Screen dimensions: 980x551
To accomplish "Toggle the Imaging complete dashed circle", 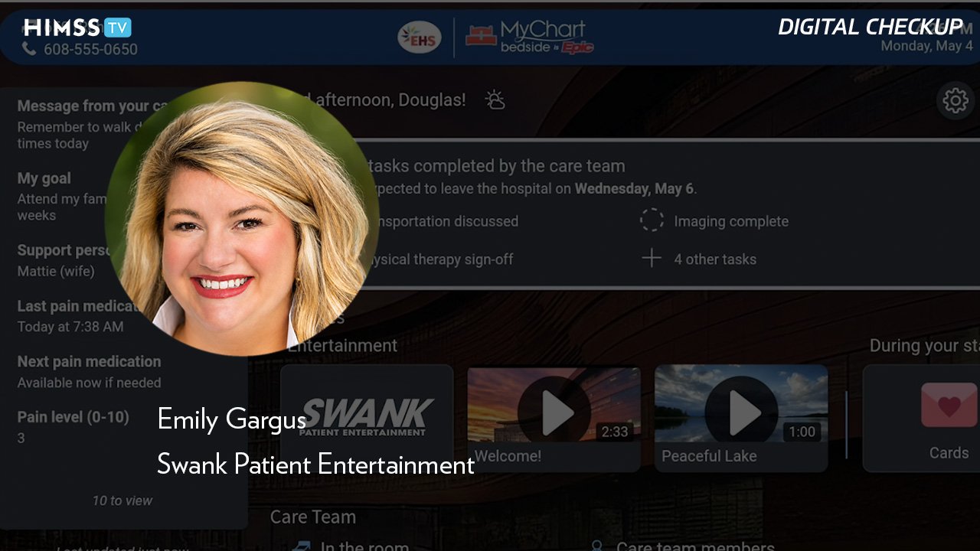I will (x=652, y=221).
